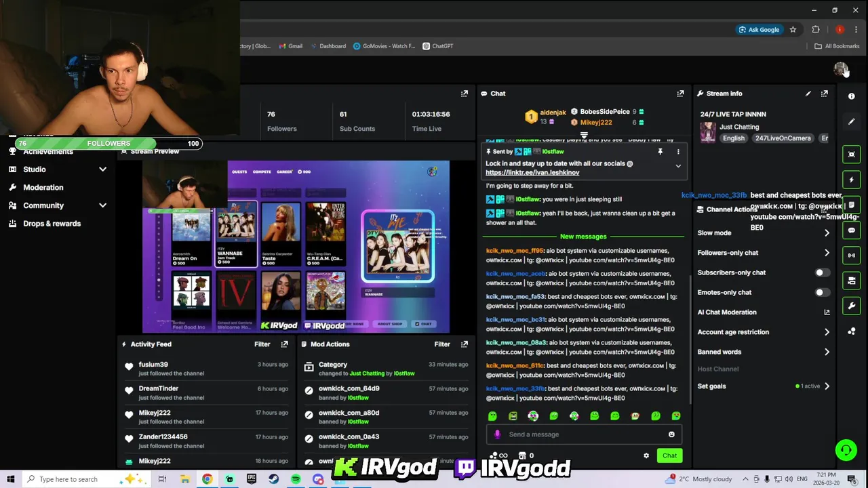Open the Gmail bookmark

[x=290, y=46]
